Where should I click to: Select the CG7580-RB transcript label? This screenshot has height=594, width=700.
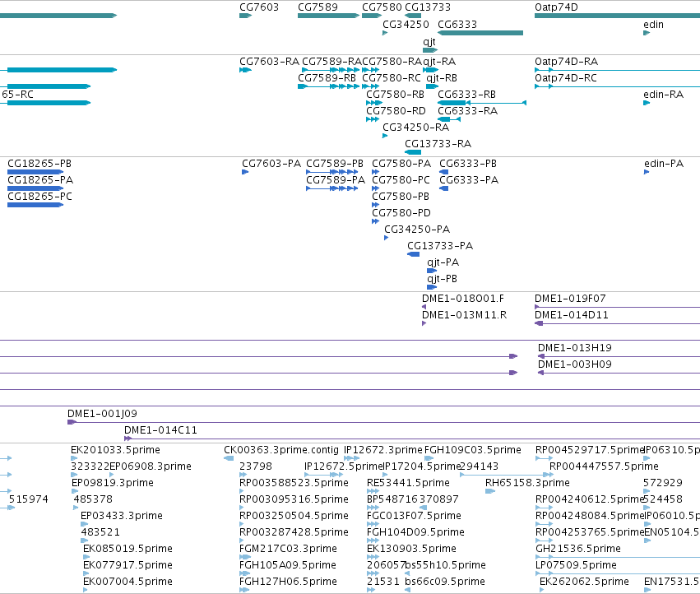[x=395, y=95]
